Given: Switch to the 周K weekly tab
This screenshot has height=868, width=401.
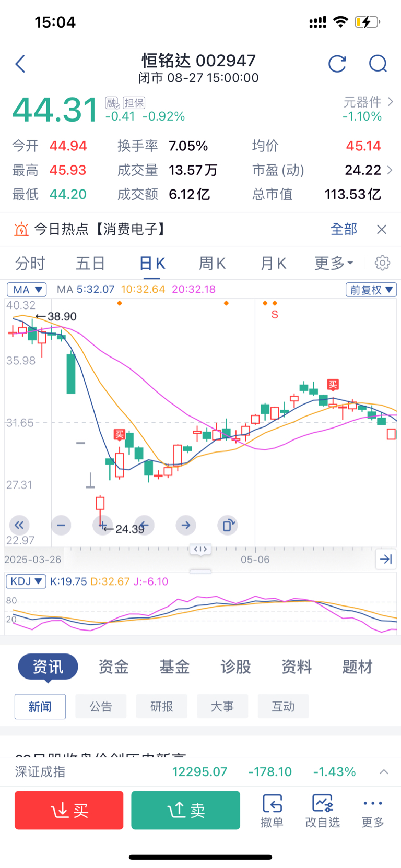Looking at the screenshot, I should coord(212,263).
